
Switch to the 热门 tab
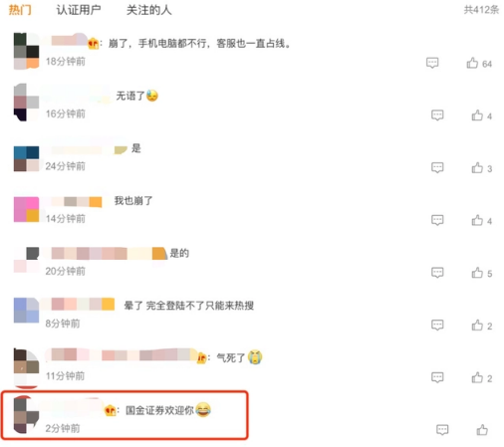click(20, 10)
